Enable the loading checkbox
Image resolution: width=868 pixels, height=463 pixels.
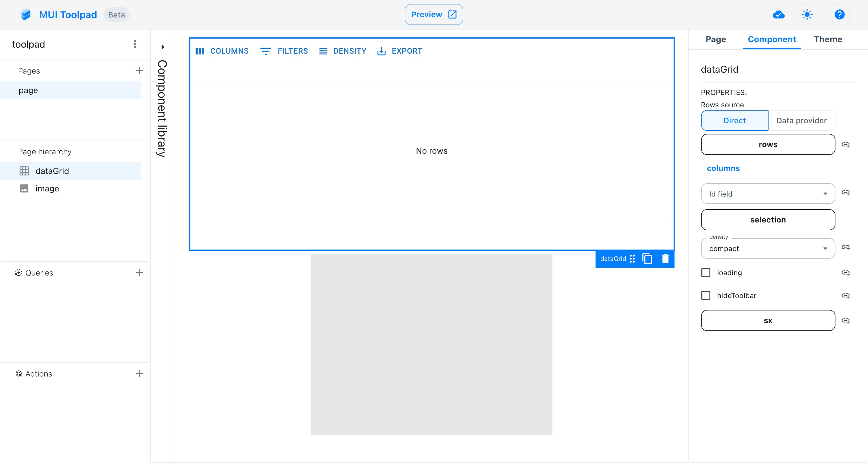(706, 272)
